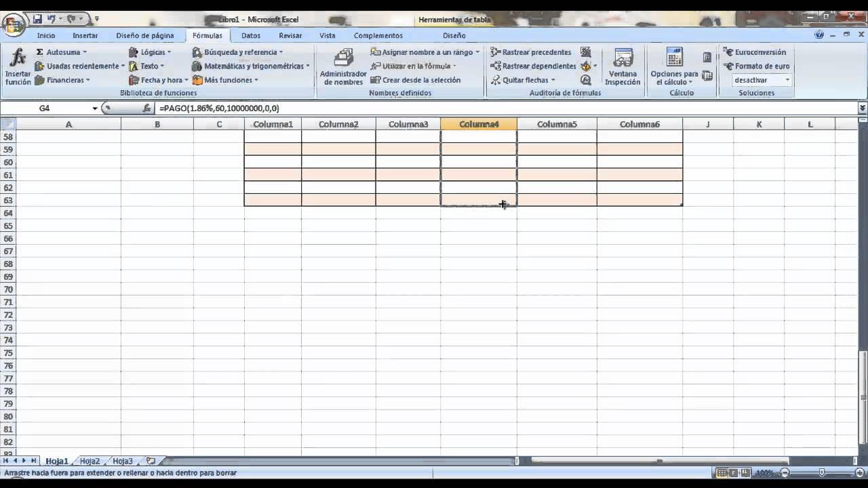Open Búsqueda y referencia functions
Viewport: 868px width, 488px height.
237,52
